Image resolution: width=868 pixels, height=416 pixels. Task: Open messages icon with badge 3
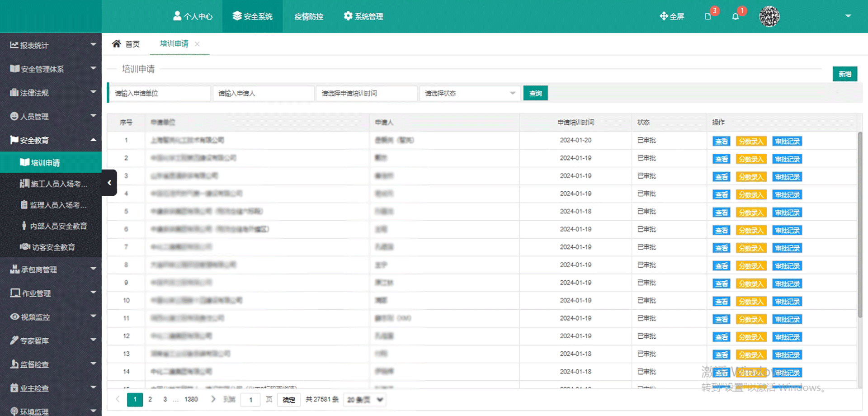coord(708,16)
